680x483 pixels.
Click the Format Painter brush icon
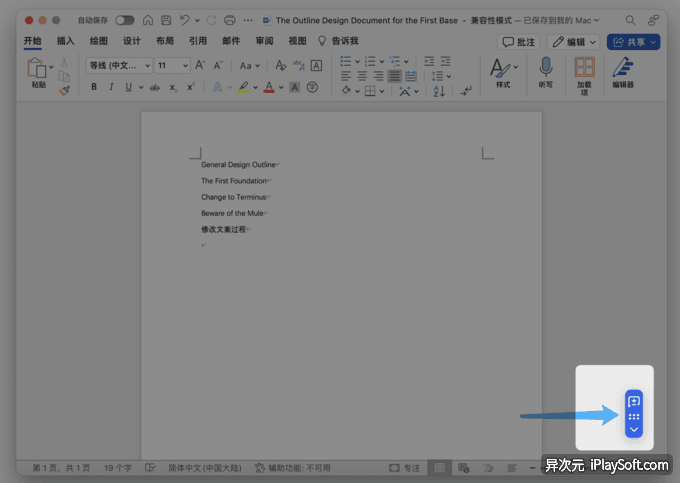tap(64, 91)
